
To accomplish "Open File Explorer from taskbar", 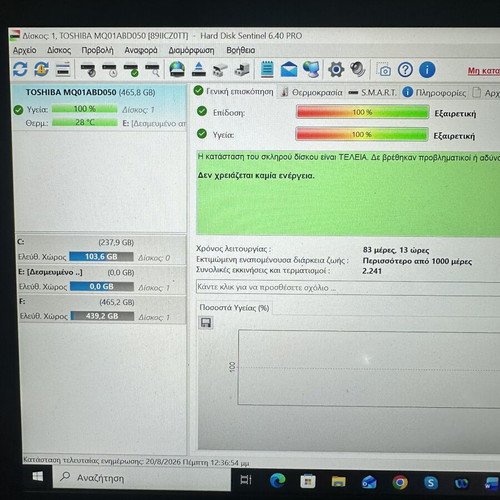I will pyautogui.click(x=338, y=482).
